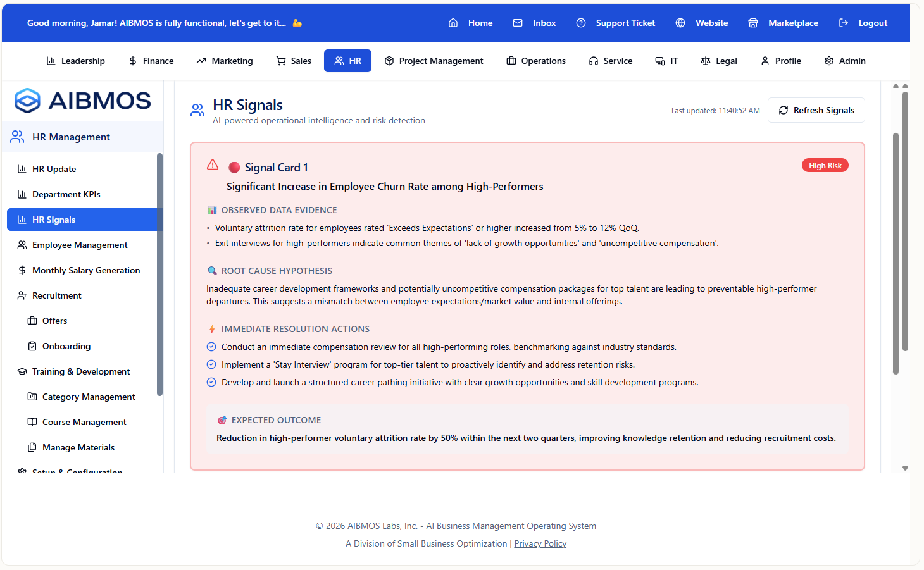Go to the Operations tab
Image resolution: width=924 pixels, height=570 pixels.
[x=536, y=61]
